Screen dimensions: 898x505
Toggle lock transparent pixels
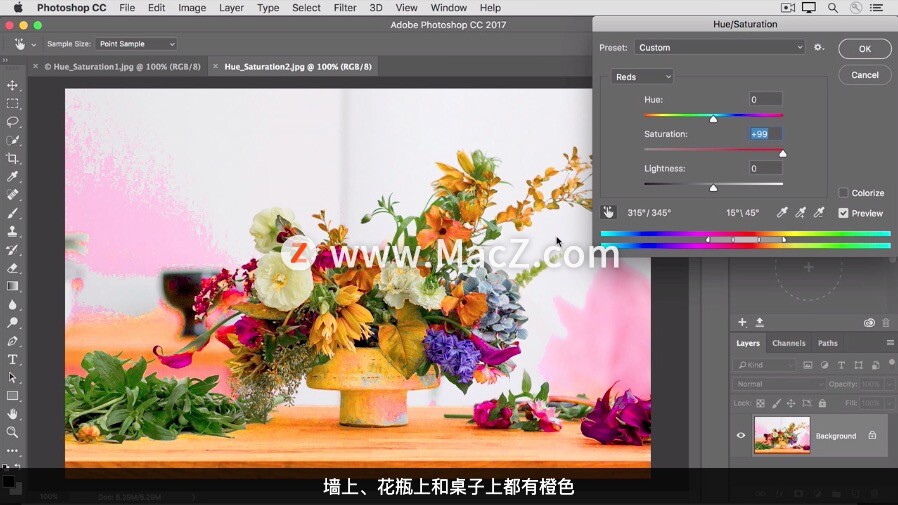761,403
